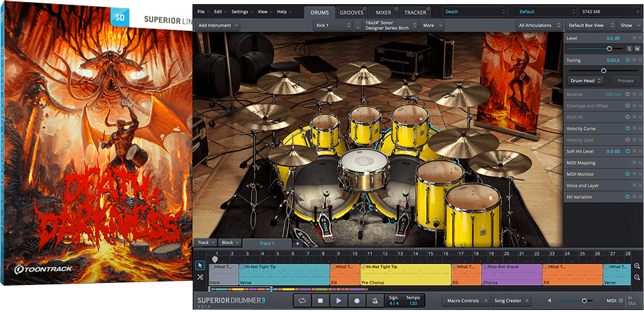Image resolution: width=644 pixels, height=312 pixels.
Task: Open the Block menu button
Action: click(229, 242)
